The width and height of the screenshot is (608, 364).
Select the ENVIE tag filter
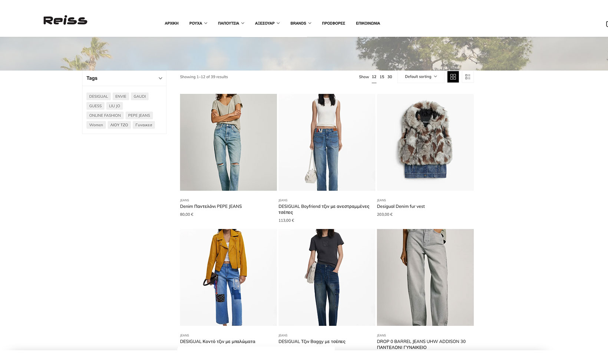click(x=120, y=96)
